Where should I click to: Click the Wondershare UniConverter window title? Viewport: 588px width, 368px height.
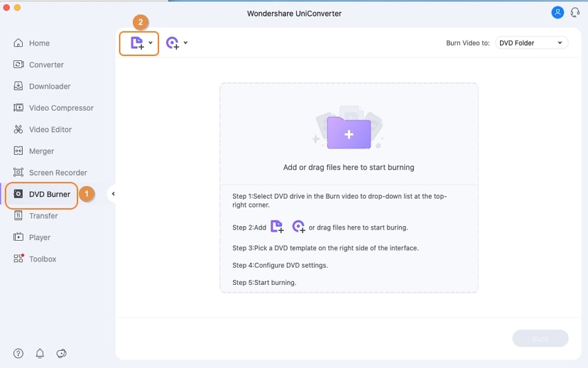pyautogui.click(x=295, y=14)
